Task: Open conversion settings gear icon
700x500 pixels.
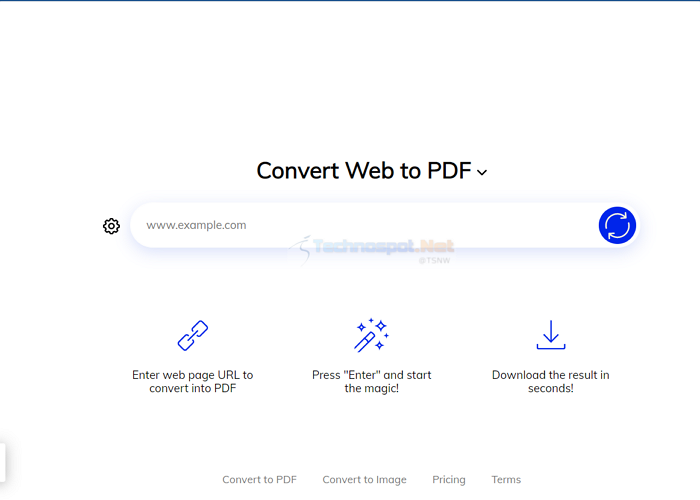Action: pos(111,226)
